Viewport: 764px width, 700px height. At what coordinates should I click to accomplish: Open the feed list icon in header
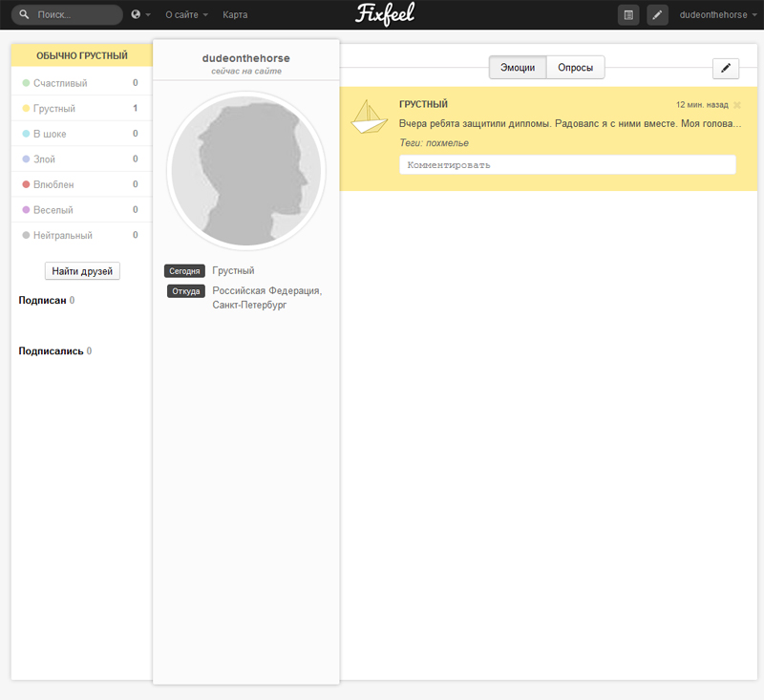628,15
